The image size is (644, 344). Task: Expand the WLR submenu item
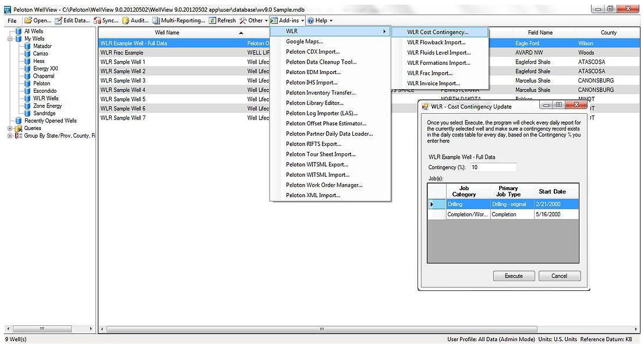[330, 31]
